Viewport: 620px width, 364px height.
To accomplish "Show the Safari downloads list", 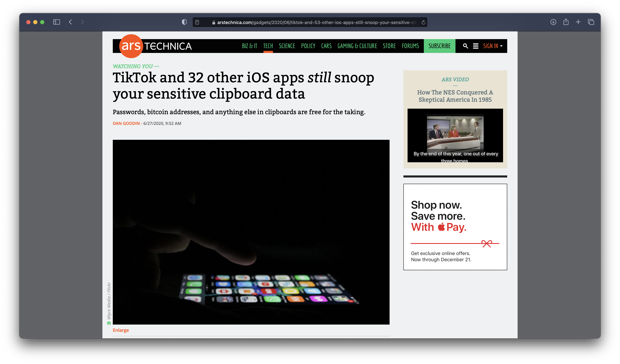I will tap(553, 22).
